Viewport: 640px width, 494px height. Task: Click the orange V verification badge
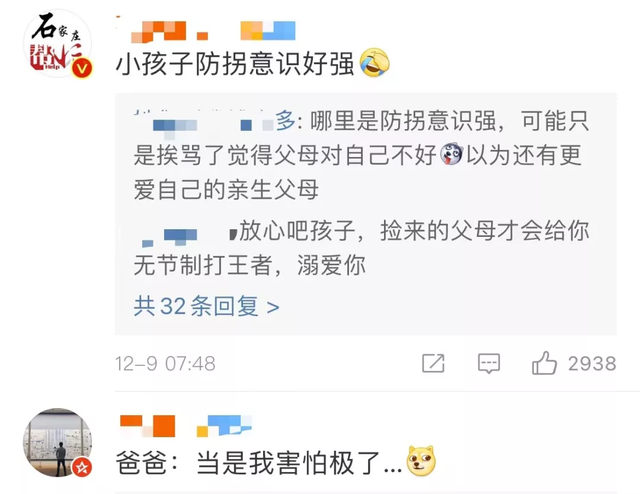click(x=82, y=68)
